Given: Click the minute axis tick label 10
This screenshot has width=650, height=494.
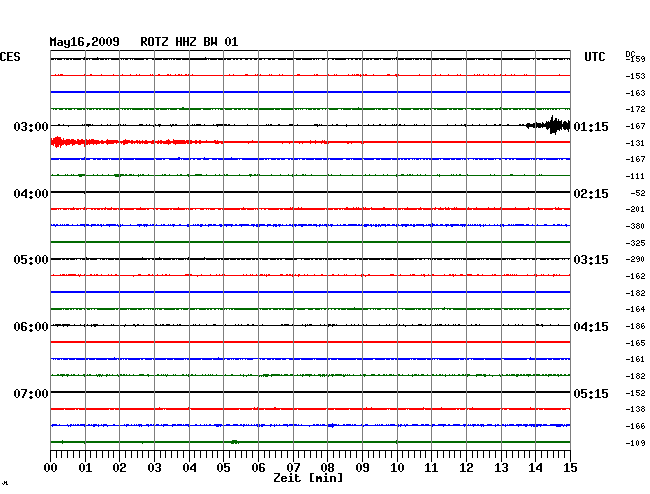Looking at the screenshot, I should point(397,468).
